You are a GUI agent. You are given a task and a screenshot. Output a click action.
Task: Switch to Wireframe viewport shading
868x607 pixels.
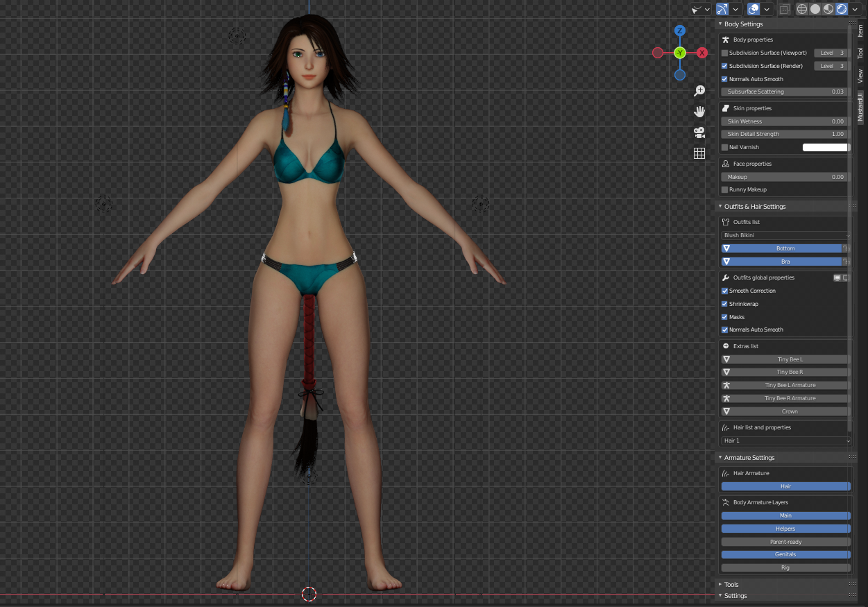pyautogui.click(x=802, y=9)
